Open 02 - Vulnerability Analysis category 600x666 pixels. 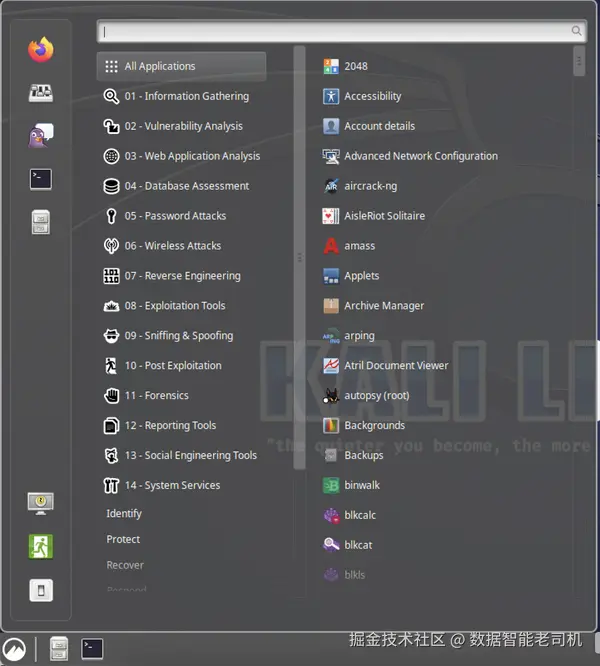tap(182, 126)
